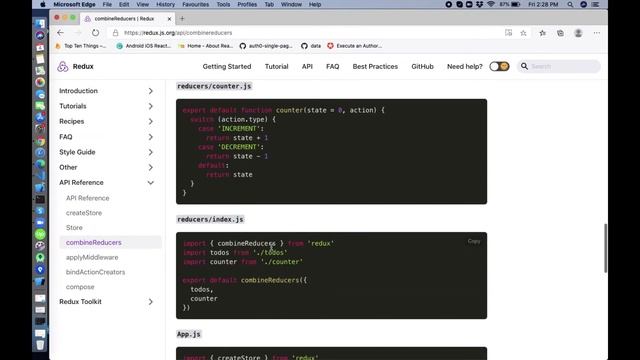Expand the Recipes chevron
Viewport: 640px width, 360px height.
click(x=151, y=122)
